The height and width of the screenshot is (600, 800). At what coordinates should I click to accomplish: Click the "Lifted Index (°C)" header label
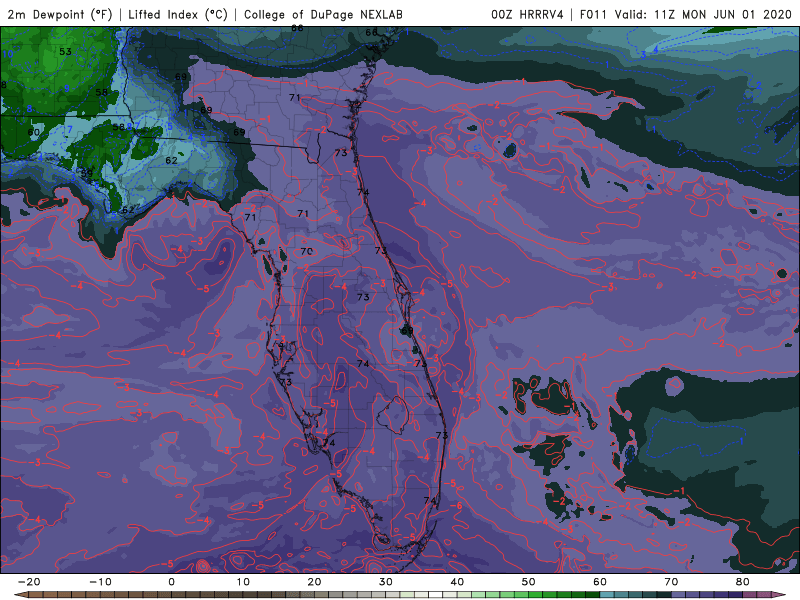tap(178, 14)
